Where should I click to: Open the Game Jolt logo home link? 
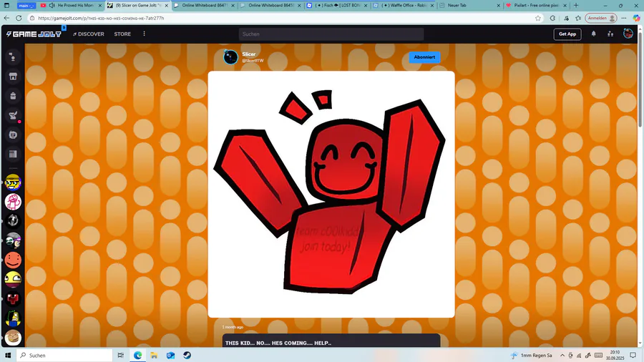pyautogui.click(x=34, y=34)
